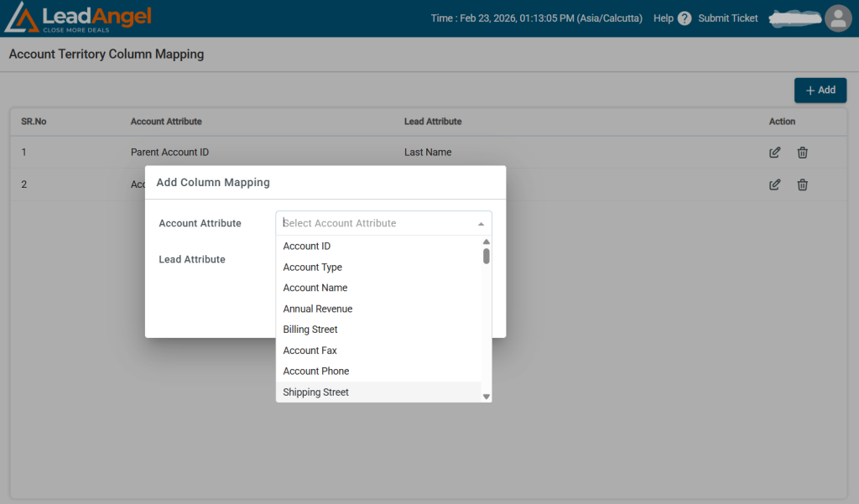Click the edit pencil icon in row 2
859x504 pixels.
[x=775, y=184]
